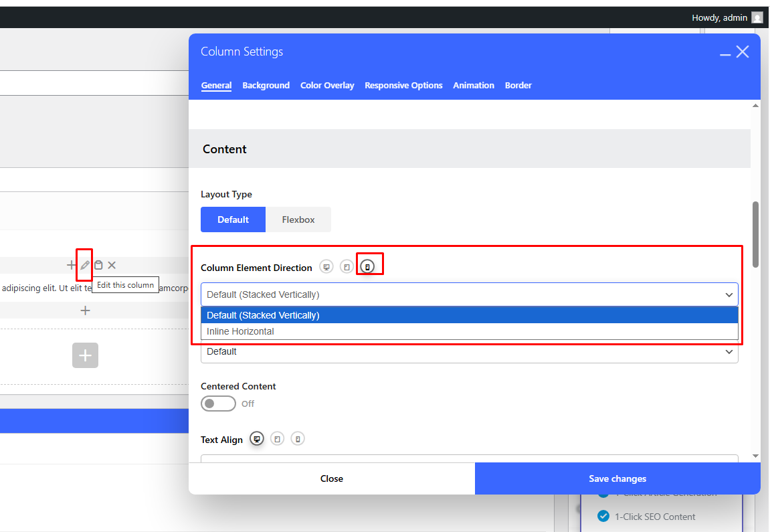Set Layout Type to Flexbox

tap(298, 219)
